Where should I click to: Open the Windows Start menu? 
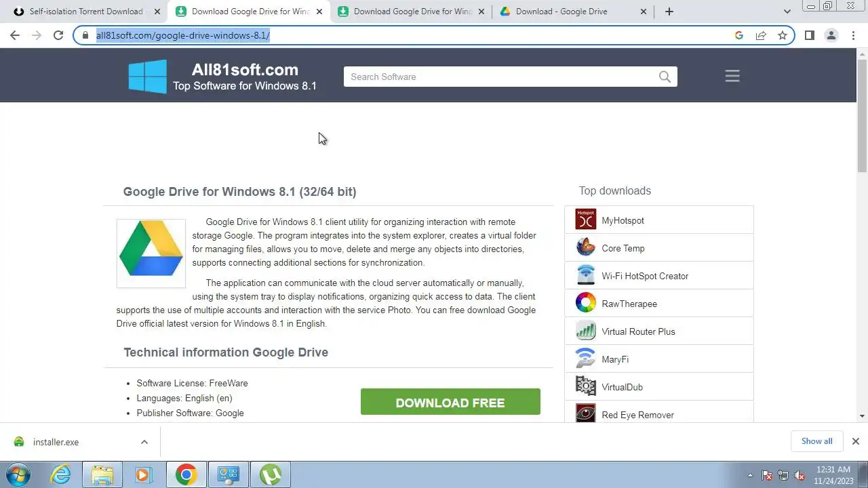18,474
